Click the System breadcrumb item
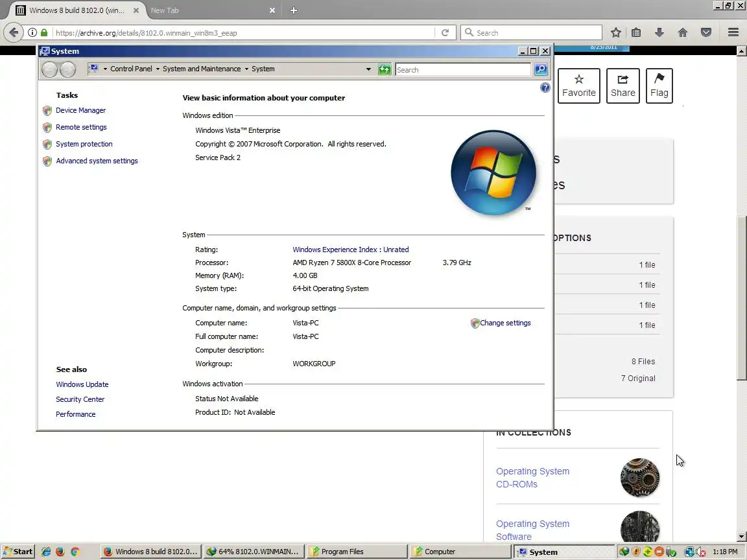 [263, 69]
